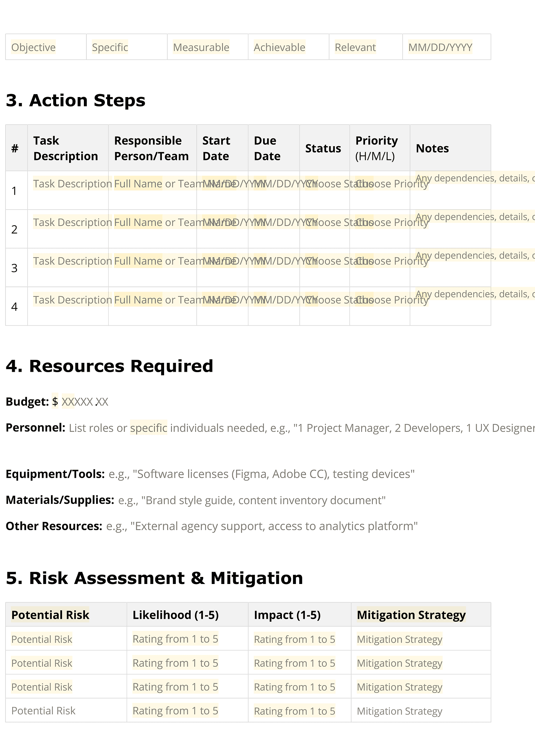Click the "Mitigation Strategy" column header

[x=411, y=615]
